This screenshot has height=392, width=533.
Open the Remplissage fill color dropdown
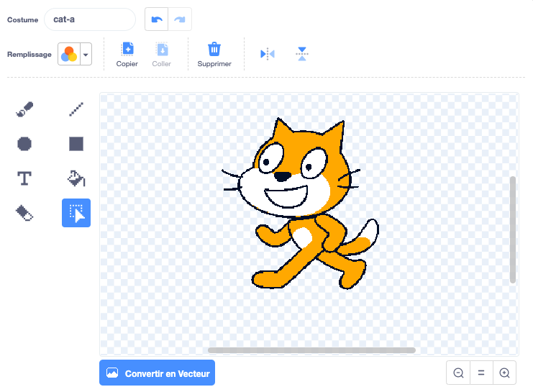tap(75, 54)
